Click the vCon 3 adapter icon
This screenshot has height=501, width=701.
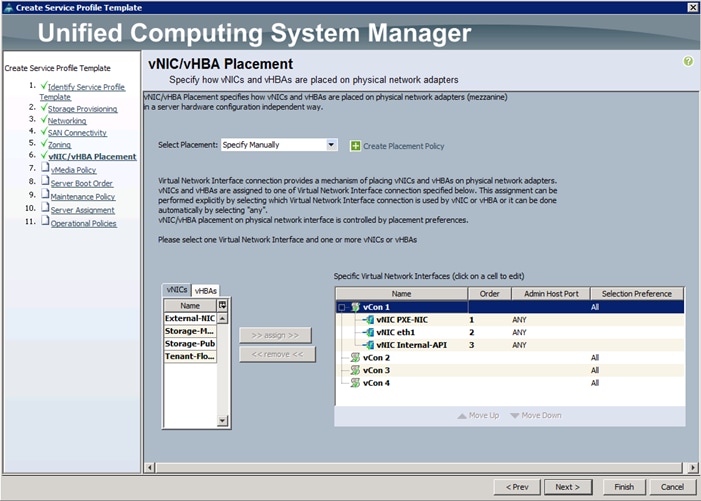click(x=355, y=370)
